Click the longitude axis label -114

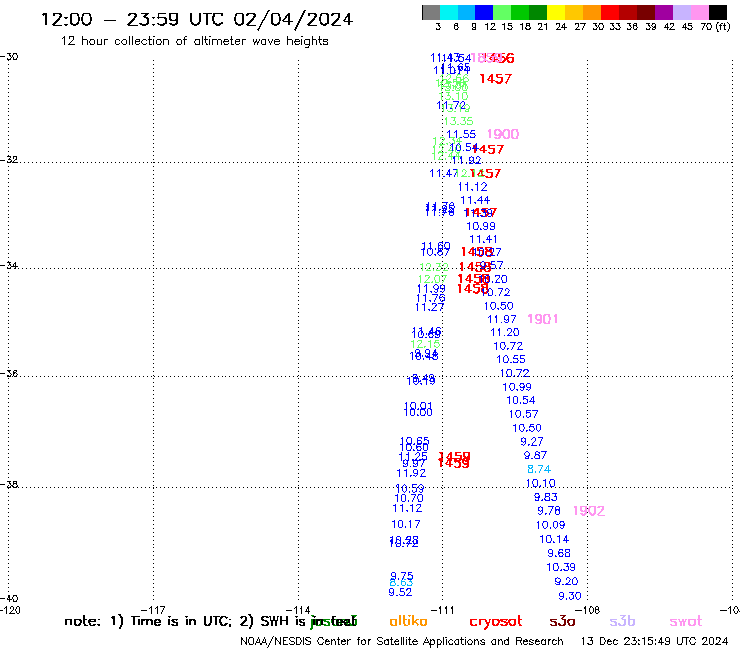(x=298, y=610)
